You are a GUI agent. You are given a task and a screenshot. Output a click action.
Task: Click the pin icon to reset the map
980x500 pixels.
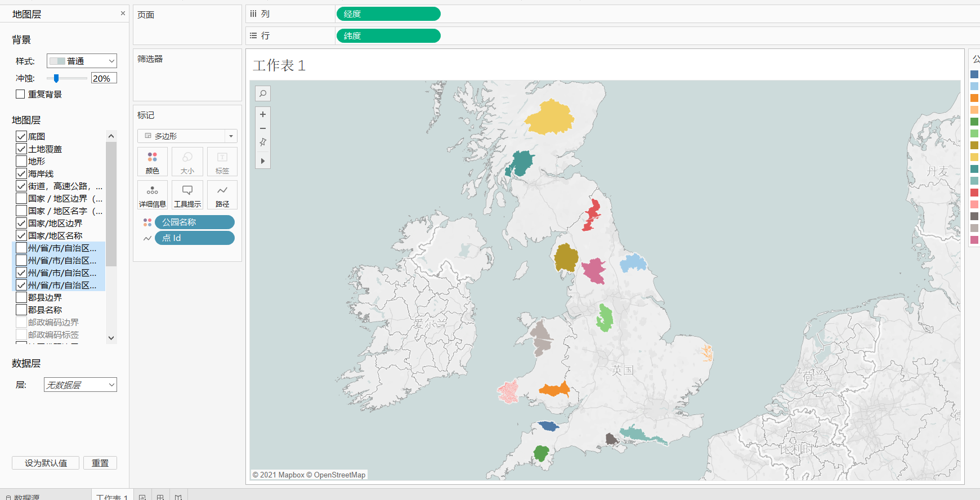263,142
